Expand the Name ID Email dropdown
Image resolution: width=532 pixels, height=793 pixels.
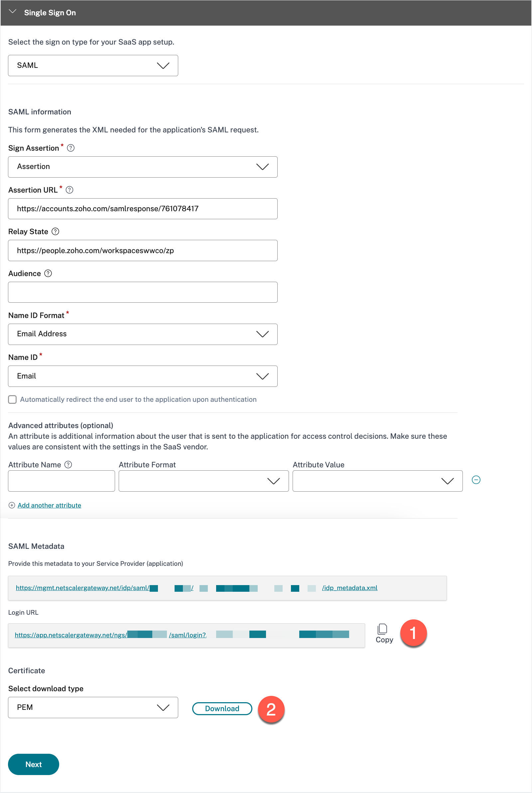point(143,376)
